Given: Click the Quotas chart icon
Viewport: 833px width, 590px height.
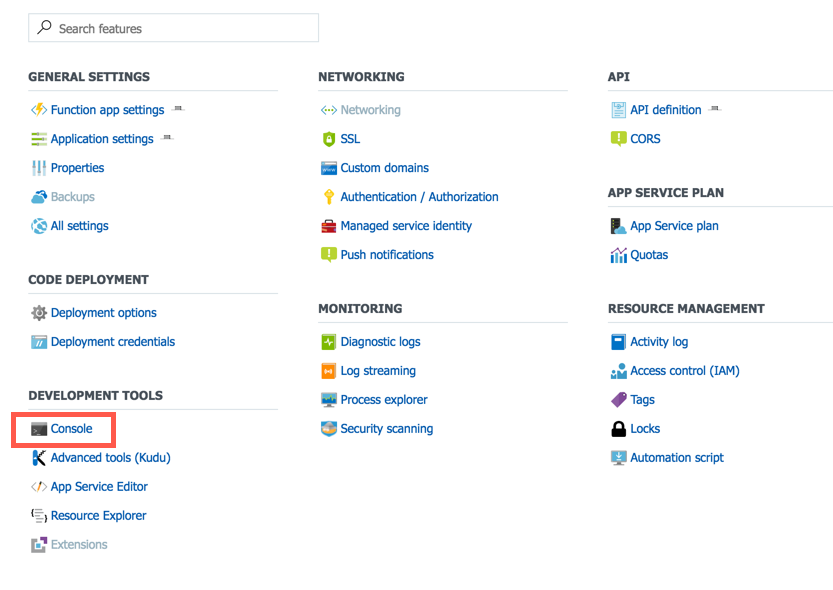Looking at the screenshot, I should [619, 255].
